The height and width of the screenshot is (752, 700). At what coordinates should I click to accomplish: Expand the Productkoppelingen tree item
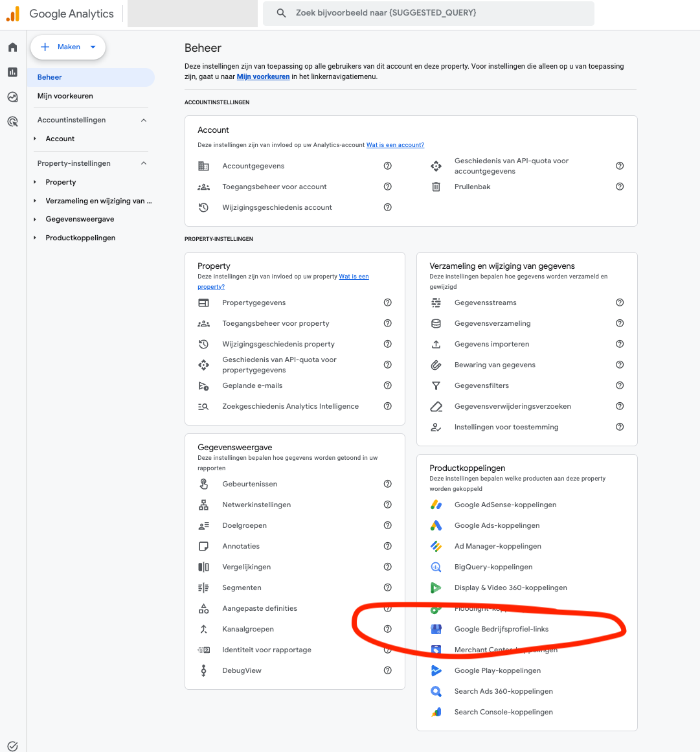coord(34,238)
